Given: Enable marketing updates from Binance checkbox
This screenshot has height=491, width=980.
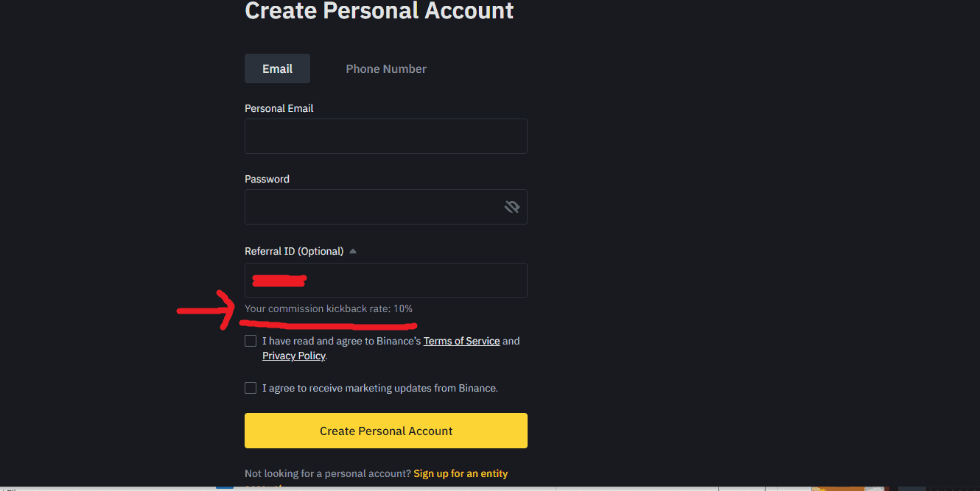Looking at the screenshot, I should (x=251, y=388).
